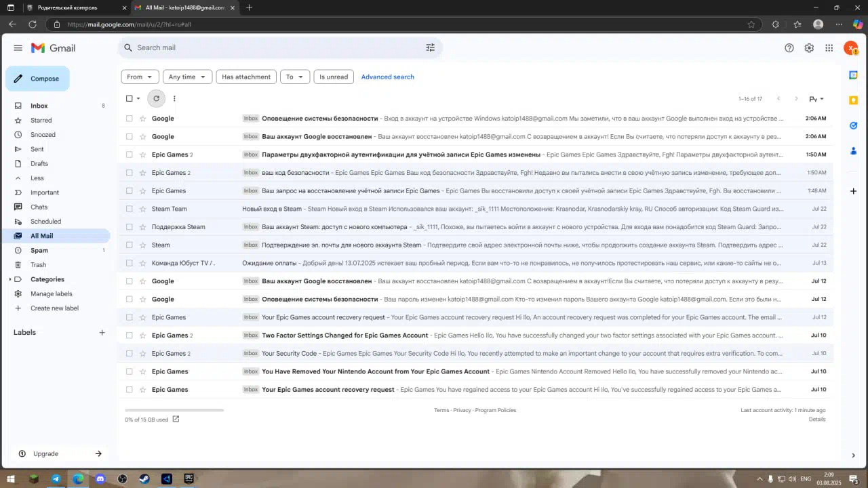
Task: Open Google Tasks in the side panel
Action: click(853, 125)
